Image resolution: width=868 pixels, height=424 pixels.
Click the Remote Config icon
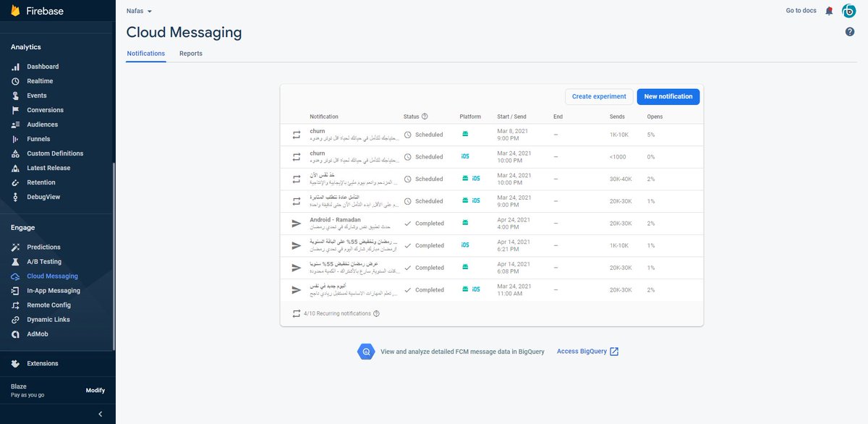tap(15, 305)
